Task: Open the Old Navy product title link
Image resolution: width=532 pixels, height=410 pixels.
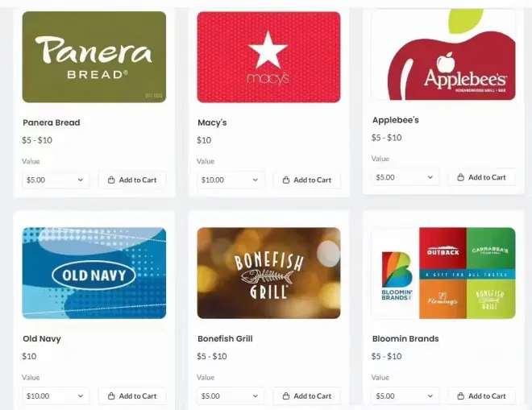Action: (42, 339)
